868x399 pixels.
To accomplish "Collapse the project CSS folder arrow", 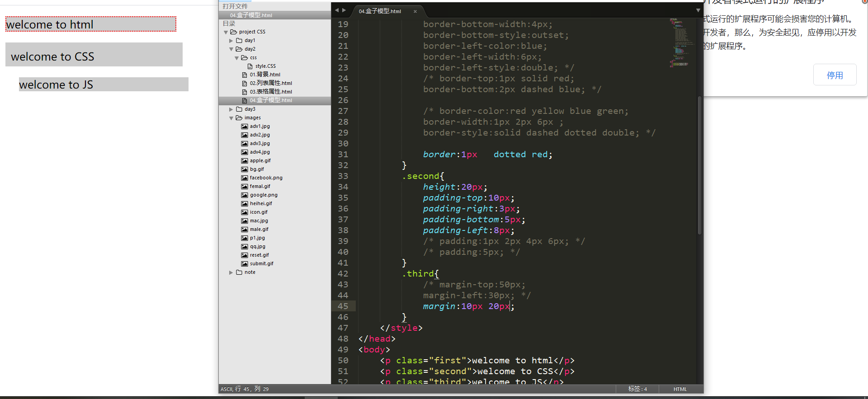I will (226, 32).
